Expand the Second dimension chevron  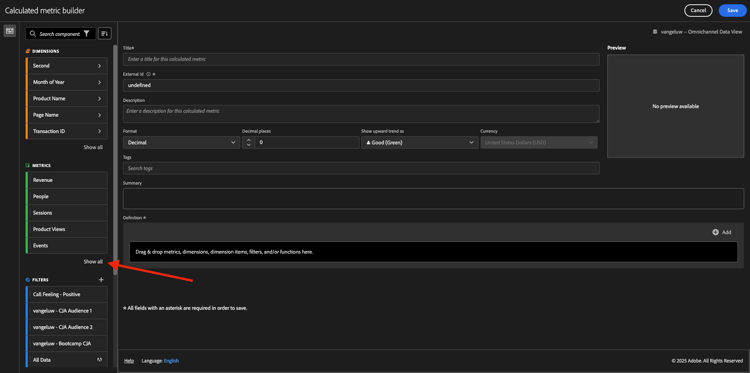[x=99, y=66]
